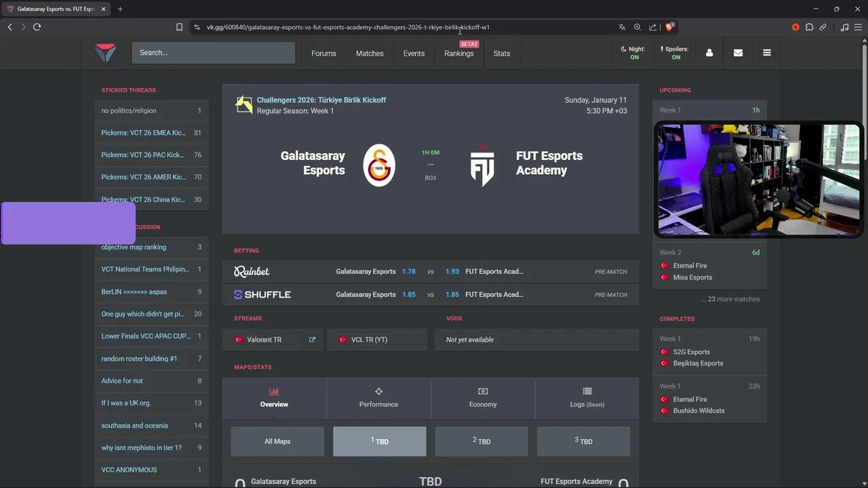
Task: Open the S2G Esports vs Beşiktaş completed match
Action: pyautogui.click(x=709, y=352)
